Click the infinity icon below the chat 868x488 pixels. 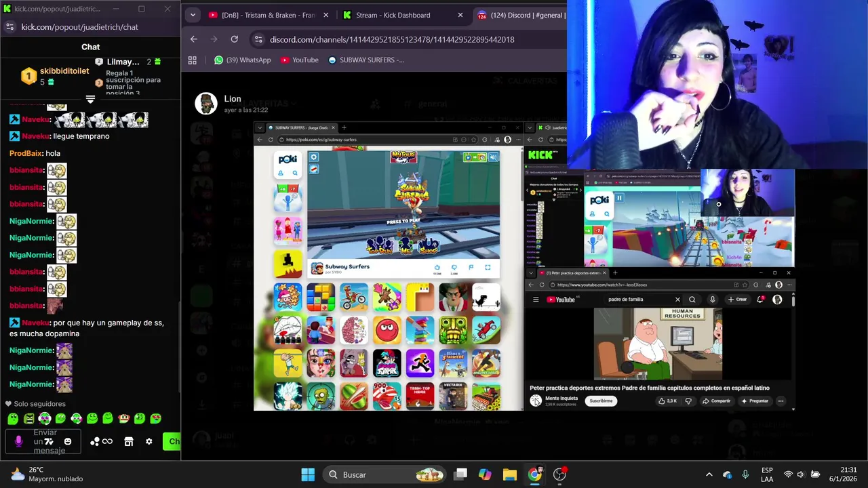click(107, 442)
